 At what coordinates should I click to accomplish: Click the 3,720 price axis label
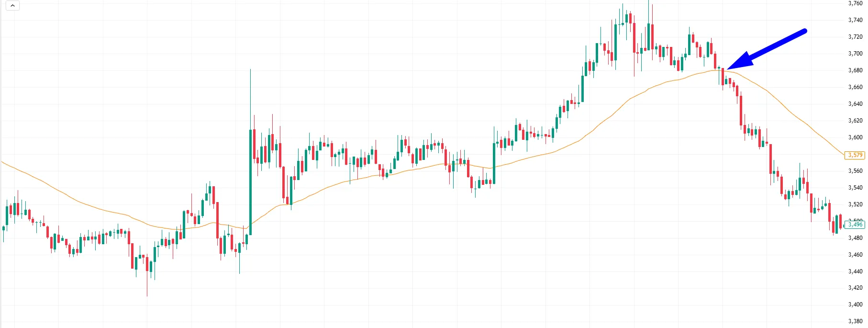[x=855, y=37]
